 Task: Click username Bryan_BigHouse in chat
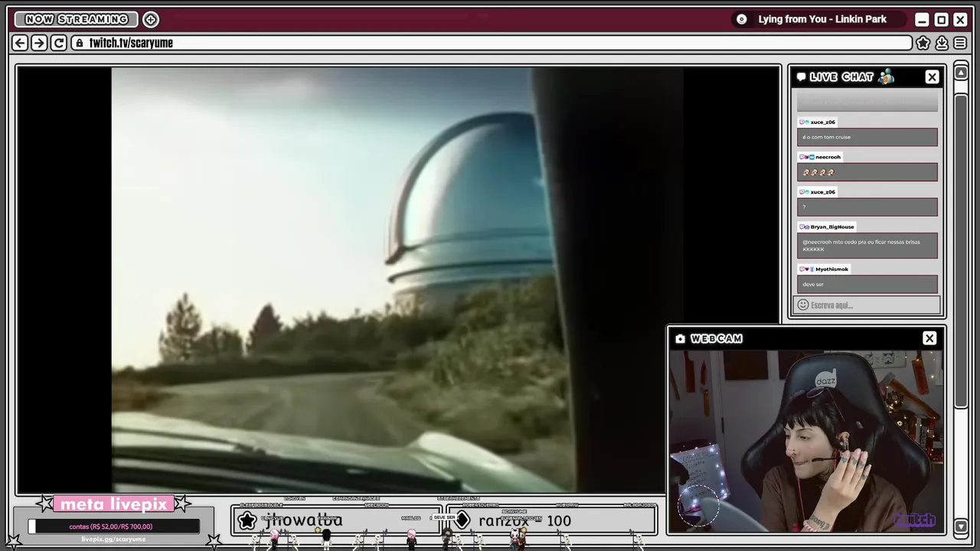pyautogui.click(x=832, y=227)
